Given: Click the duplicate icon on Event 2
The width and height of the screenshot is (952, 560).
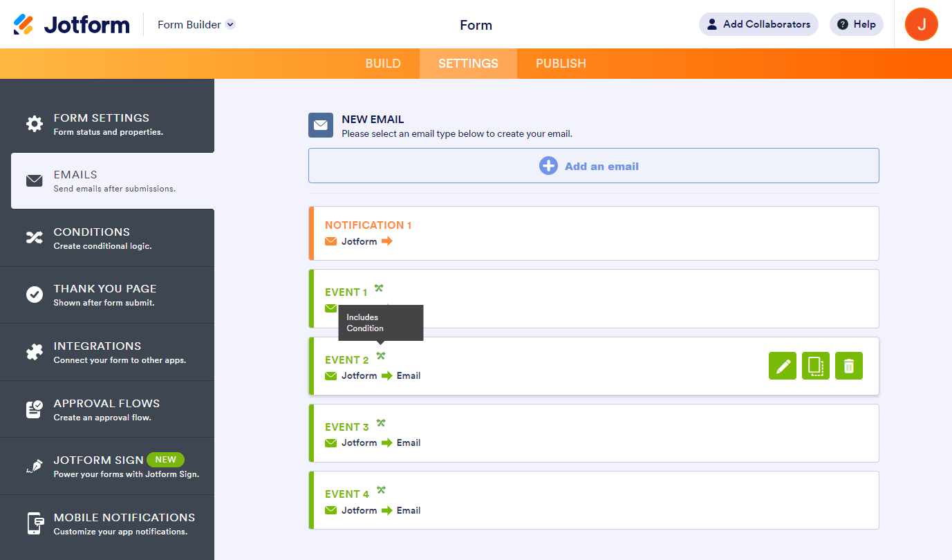Looking at the screenshot, I should click(816, 366).
